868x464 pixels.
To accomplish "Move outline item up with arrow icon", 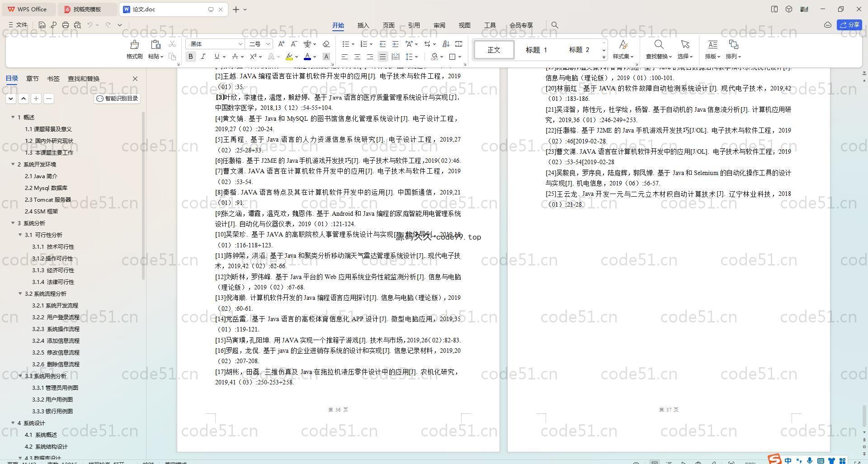I will (24, 98).
